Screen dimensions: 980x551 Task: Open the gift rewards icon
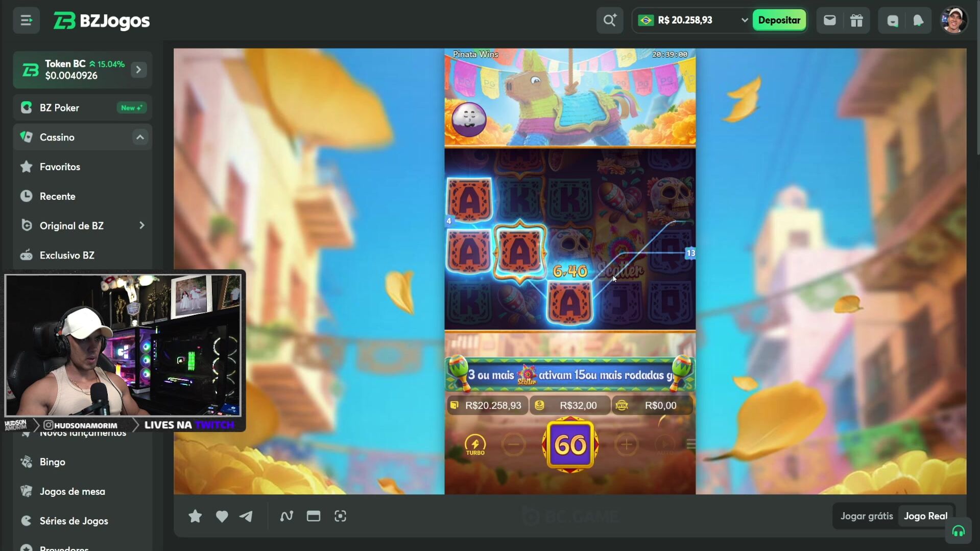pyautogui.click(x=856, y=20)
